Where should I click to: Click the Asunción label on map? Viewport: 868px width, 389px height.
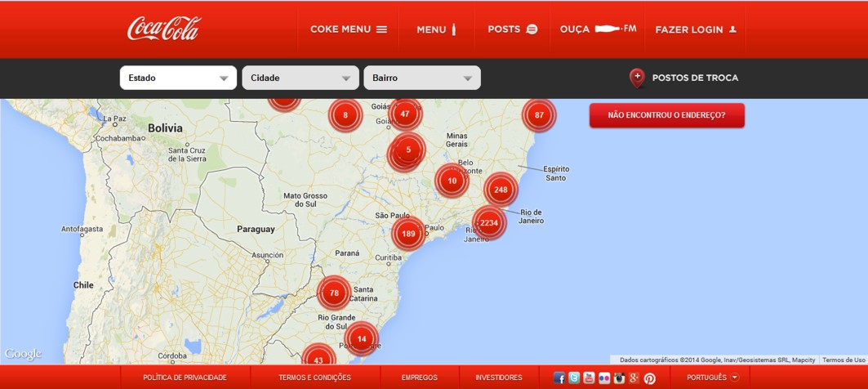pos(267,256)
